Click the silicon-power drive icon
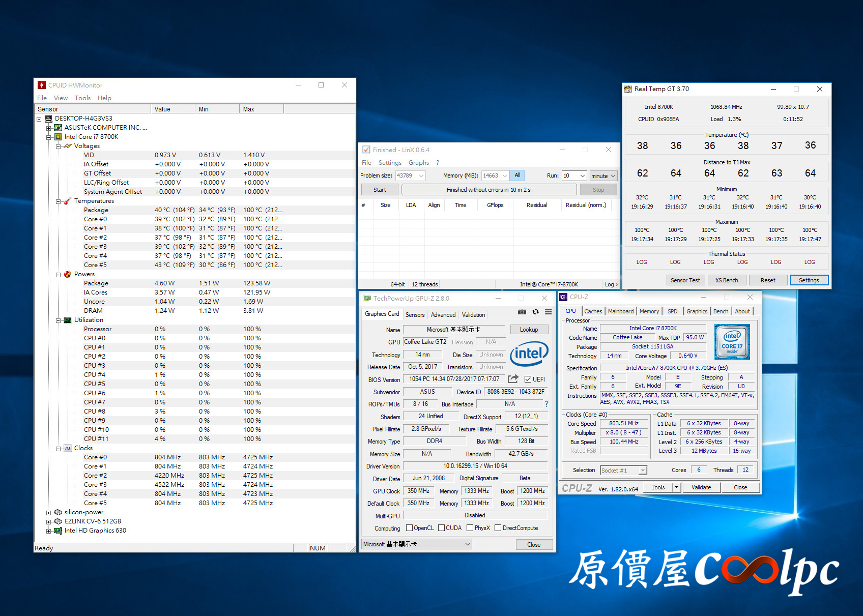Screen dimensions: 863x616 (58, 512)
